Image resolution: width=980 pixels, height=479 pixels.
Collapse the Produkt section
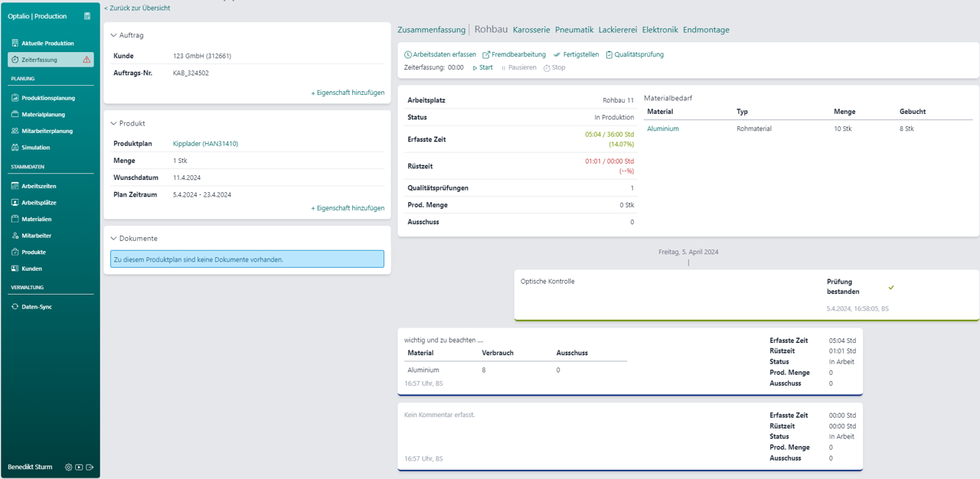coord(114,123)
